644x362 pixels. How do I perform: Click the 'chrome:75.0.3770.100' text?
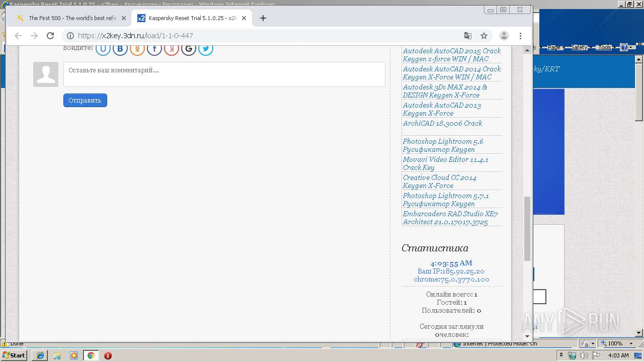tap(451, 279)
